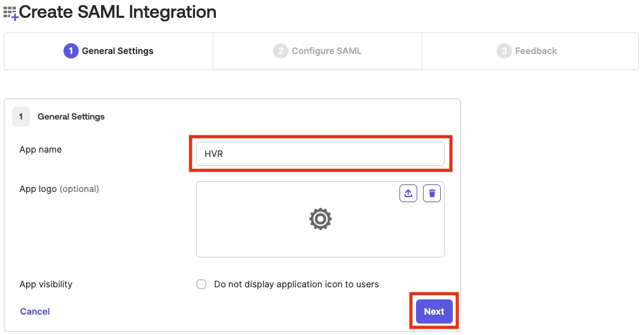Click the trash icon to delete logo

(432, 193)
